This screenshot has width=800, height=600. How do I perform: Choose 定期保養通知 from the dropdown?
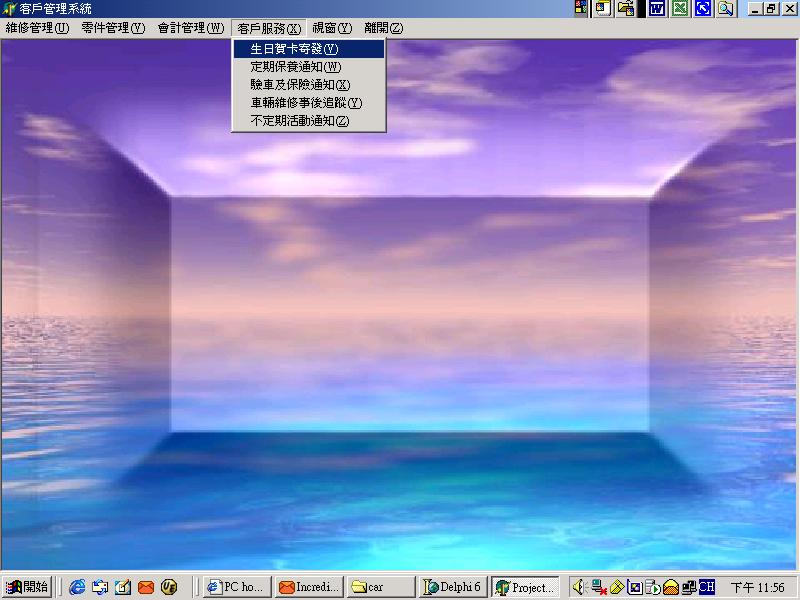[x=309, y=67]
